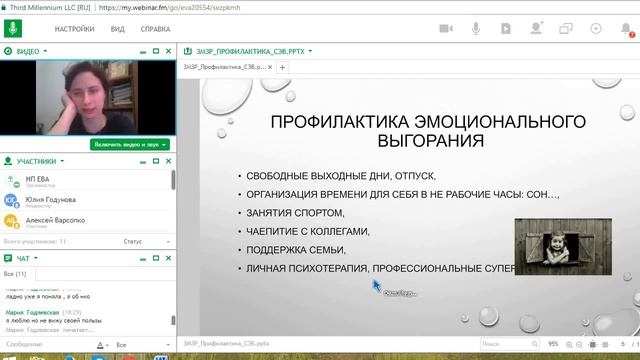The image size is (640, 360).
Task: Click the bullet ЧАЕПИТИЕ С КОЛЛЕГАМИ
Action: tap(308, 231)
